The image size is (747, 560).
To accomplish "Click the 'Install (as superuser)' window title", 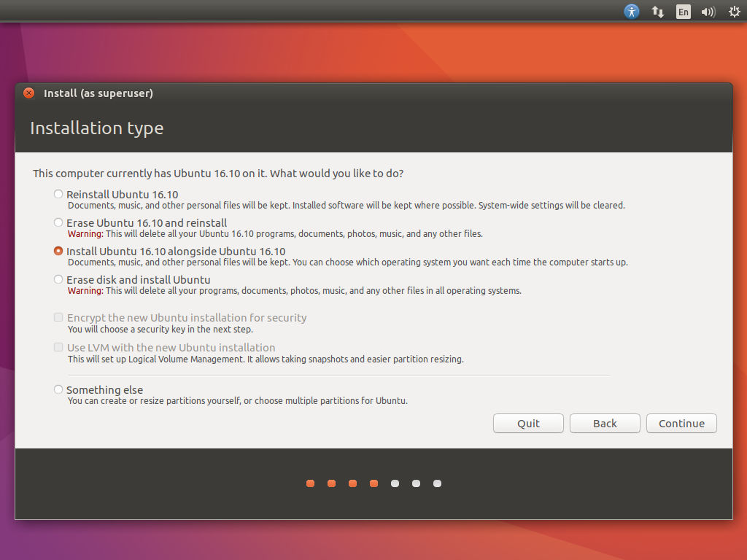I will point(98,93).
